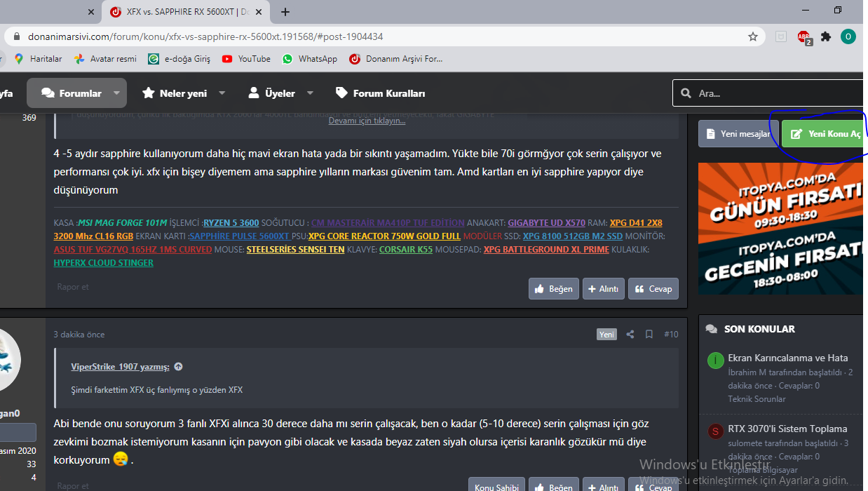
Task: Open the Üyeler menu item
Action: pos(271,93)
